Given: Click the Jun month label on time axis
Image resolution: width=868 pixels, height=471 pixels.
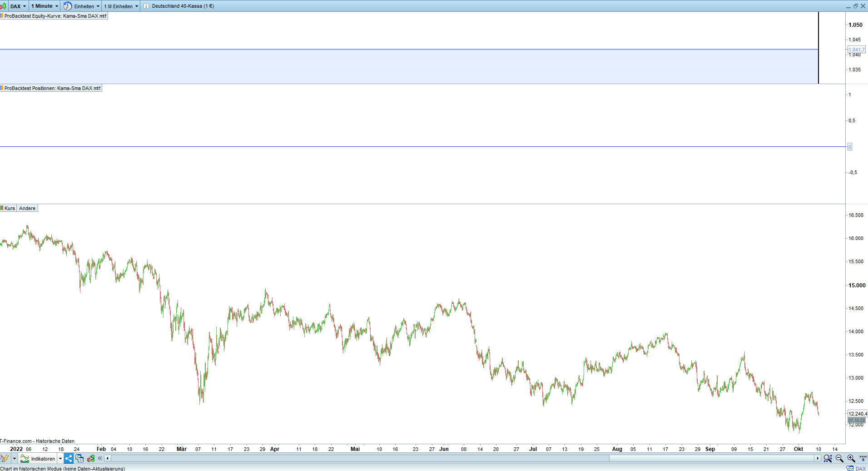Looking at the screenshot, I should tap(444, 449).
